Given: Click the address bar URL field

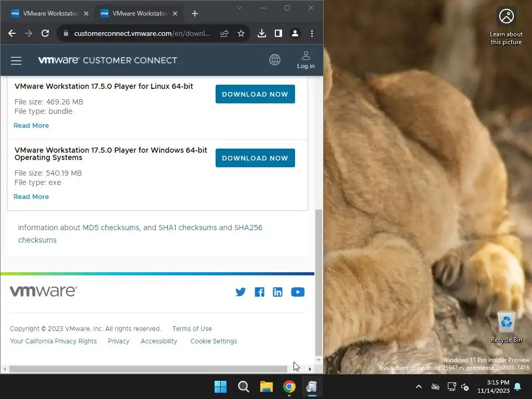Looking at the screenshot, I should (142, 33).
